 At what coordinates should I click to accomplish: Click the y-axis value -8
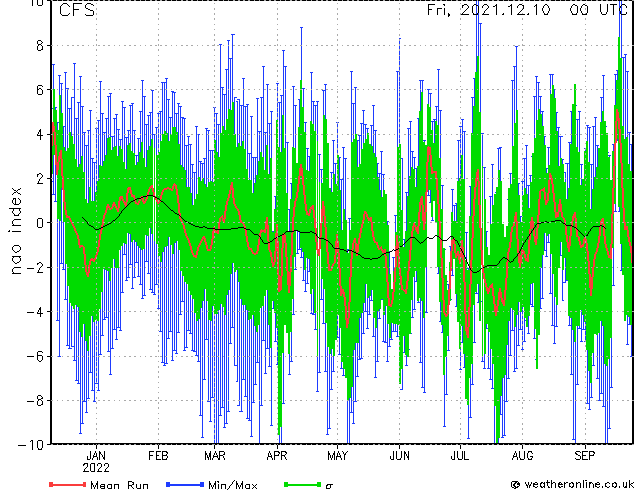[35, 401]
